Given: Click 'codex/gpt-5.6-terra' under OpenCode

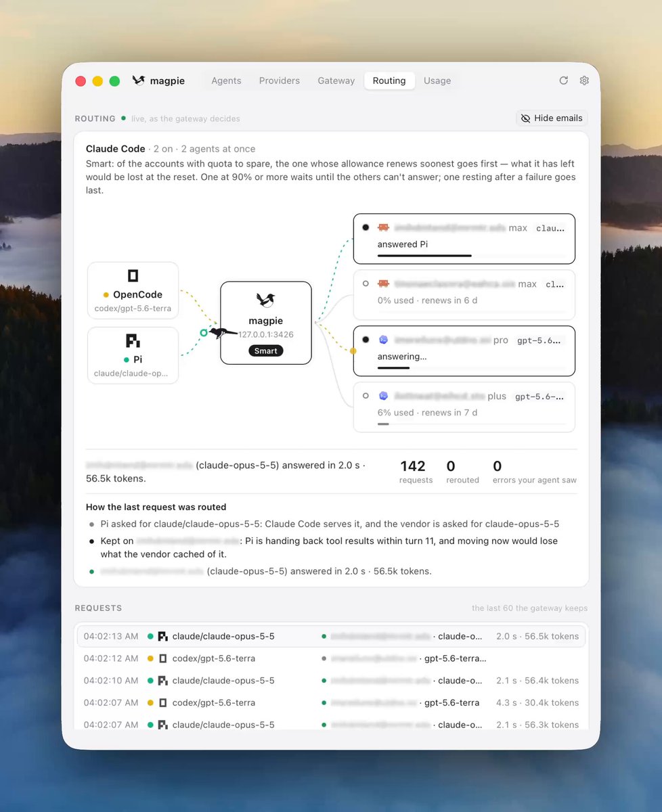Looking at the screenshot, I should [133, 309].
